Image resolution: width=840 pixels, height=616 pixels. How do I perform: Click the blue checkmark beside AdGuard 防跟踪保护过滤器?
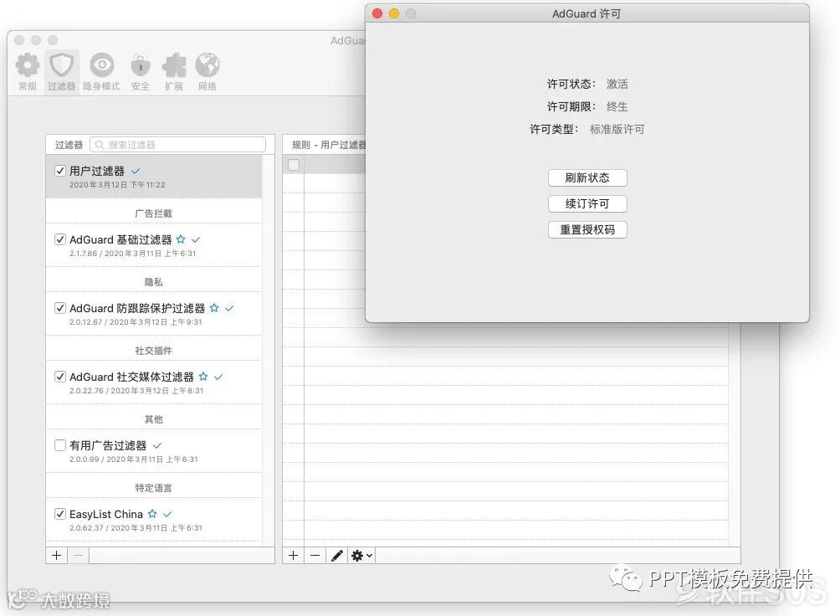pyautogui.click(x=229, y=308)
